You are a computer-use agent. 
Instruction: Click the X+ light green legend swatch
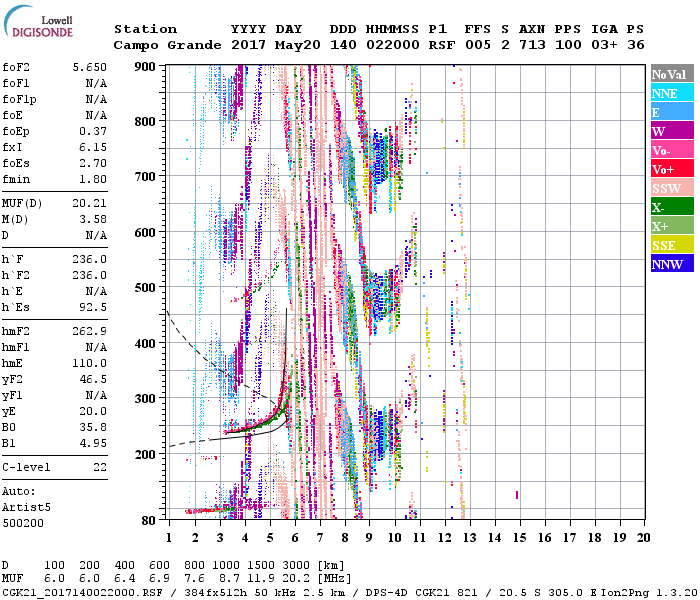(672, 226)
